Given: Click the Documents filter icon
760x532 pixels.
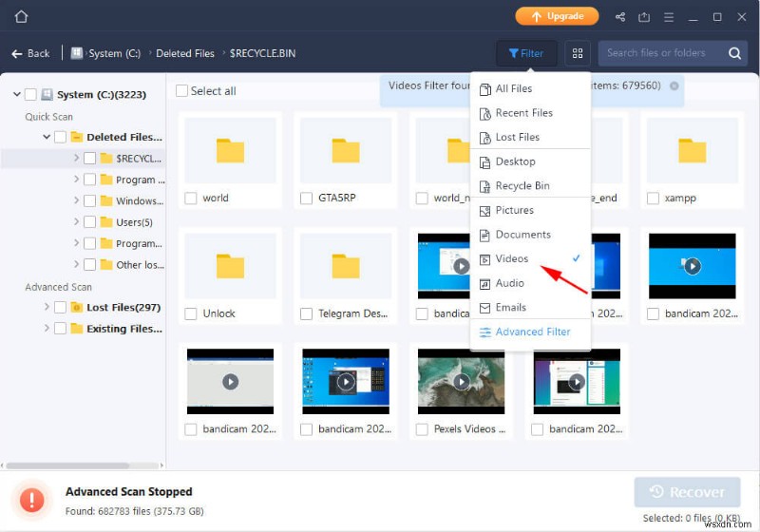Looking at the screenshot, I should [x=484, y=235].
